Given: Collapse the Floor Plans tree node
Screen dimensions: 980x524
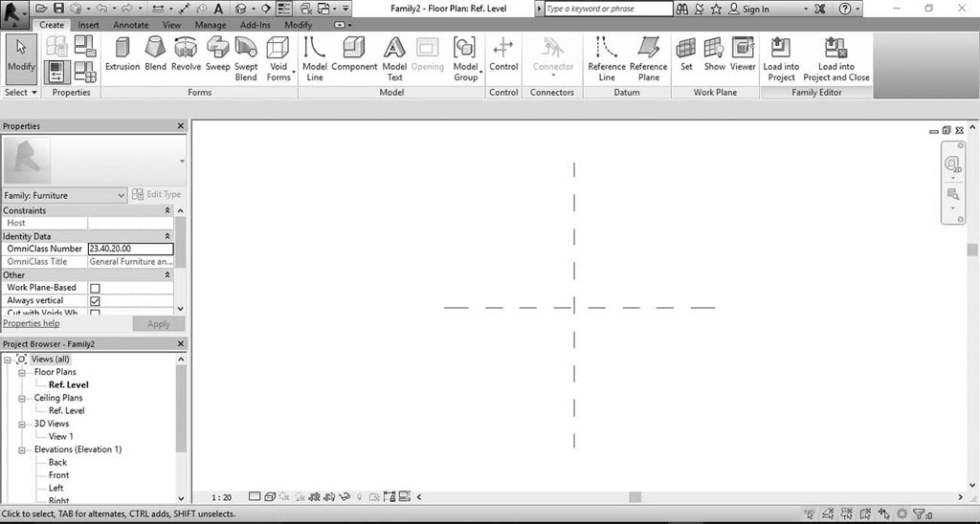Looking at the screenshot, I should 22,372.
